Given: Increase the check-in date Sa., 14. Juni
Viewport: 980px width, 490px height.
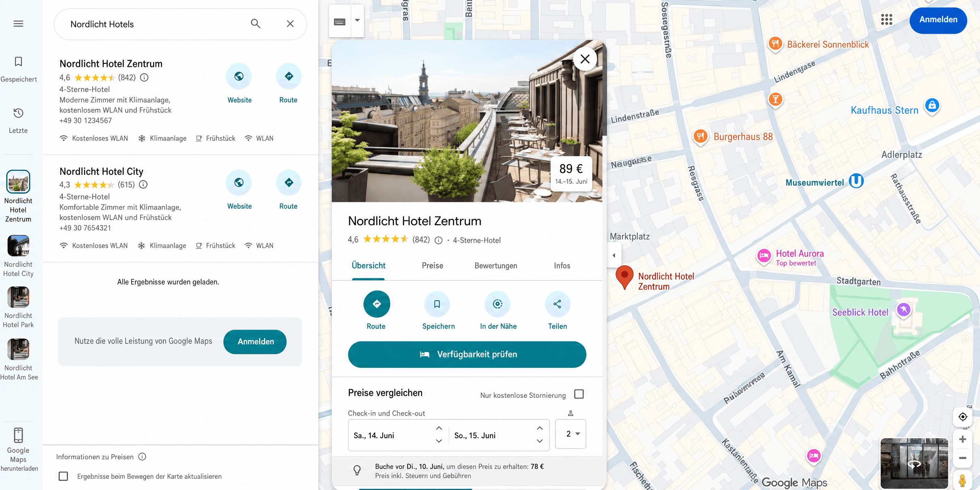Looking at the screenshot, I should 438,428.
